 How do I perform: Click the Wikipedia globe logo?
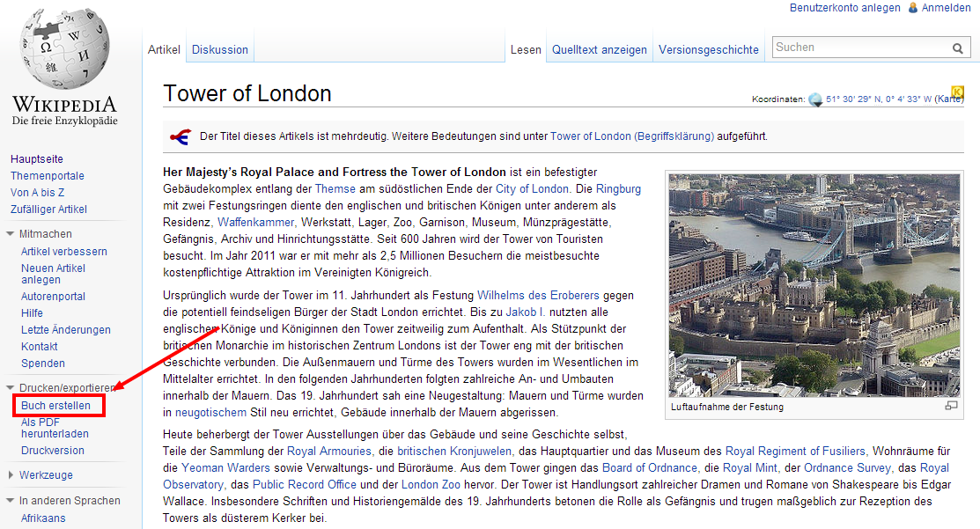point(65,48)
